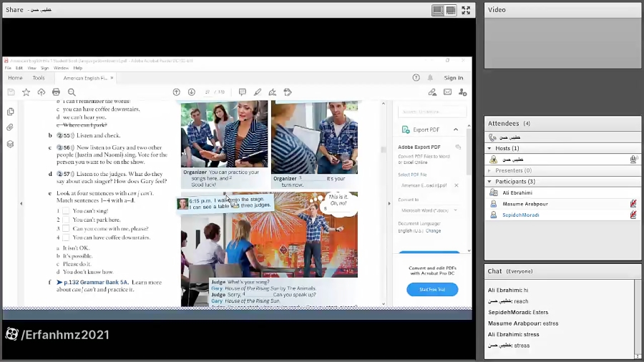This screenshot has height=362, width=644.
Task: Open the Tools tab in Acrobat
Action: pyautogui.click(x=39, y=78)
